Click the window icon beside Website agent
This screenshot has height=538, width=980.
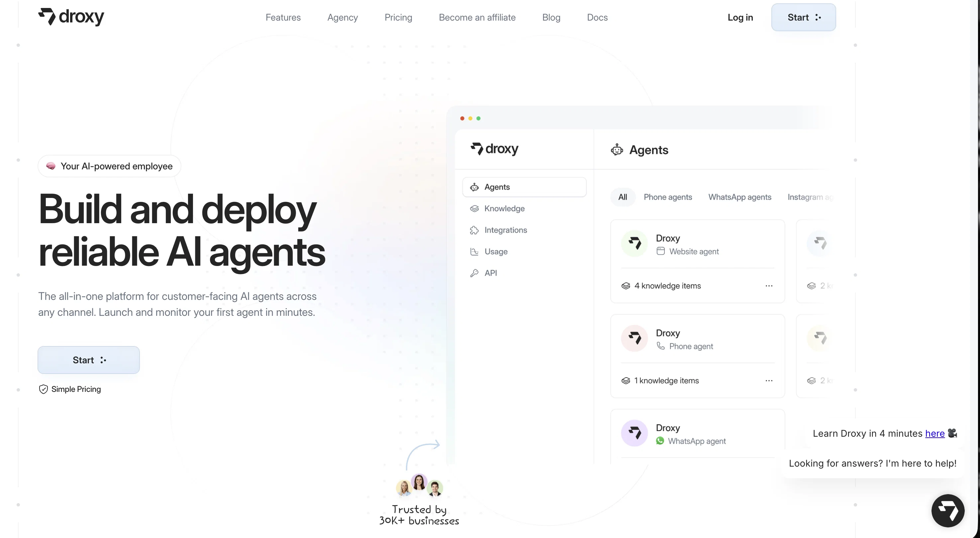(661, 251)
